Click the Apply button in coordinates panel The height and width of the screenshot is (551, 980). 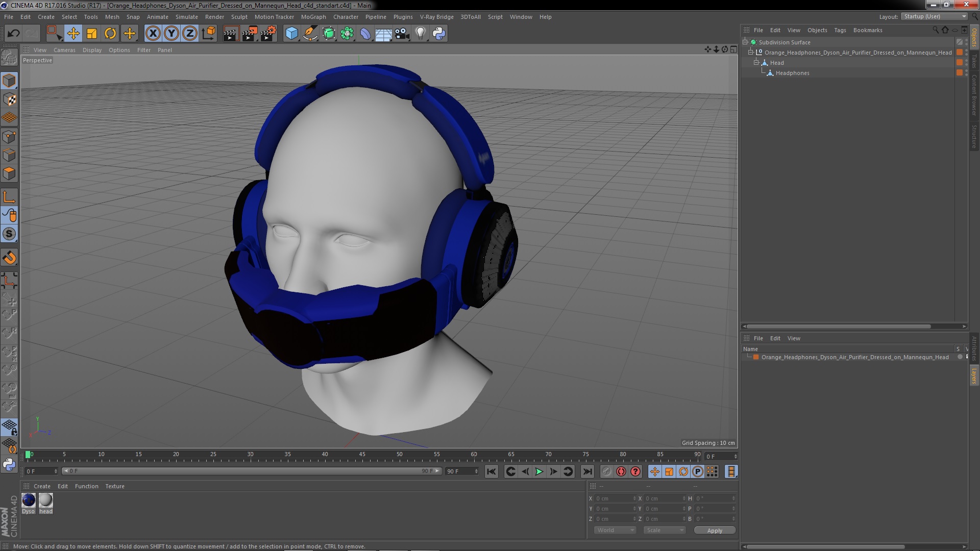715,530
